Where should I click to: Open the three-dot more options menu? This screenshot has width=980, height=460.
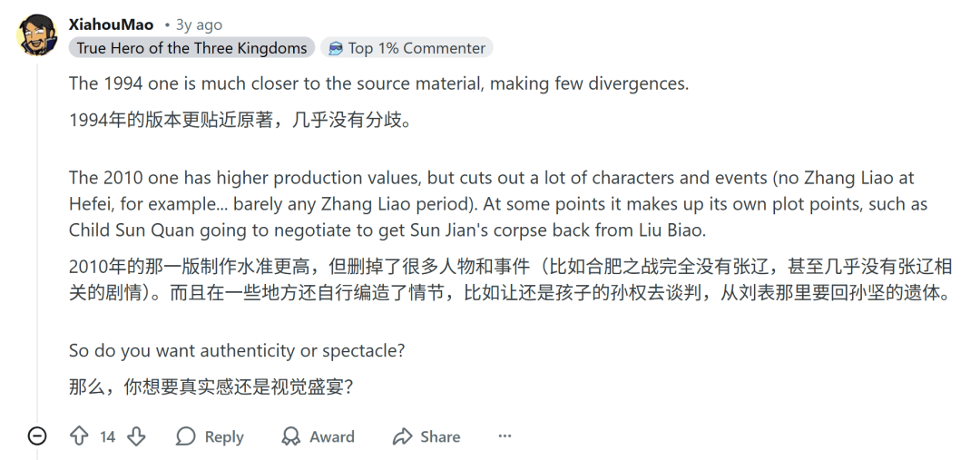[x=505, y=436]
